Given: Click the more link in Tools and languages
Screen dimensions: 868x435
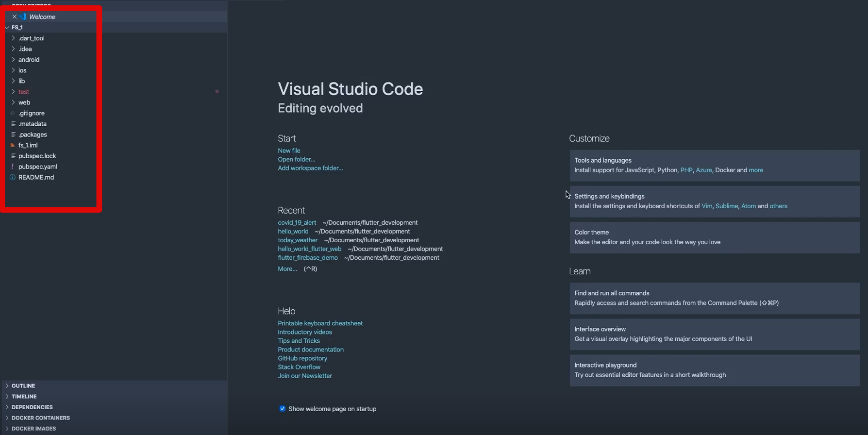Looking at the screenshot, I should (756, 170).
